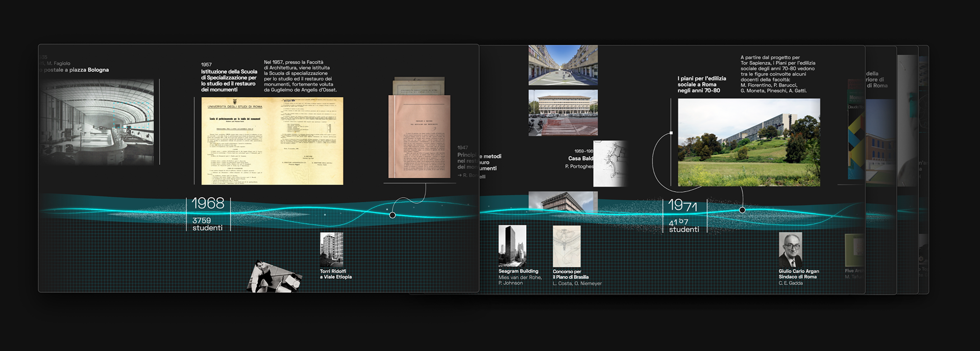Select the timeline node dot near 1968 wave
The image size is (980, 351).
pos(393,215)
